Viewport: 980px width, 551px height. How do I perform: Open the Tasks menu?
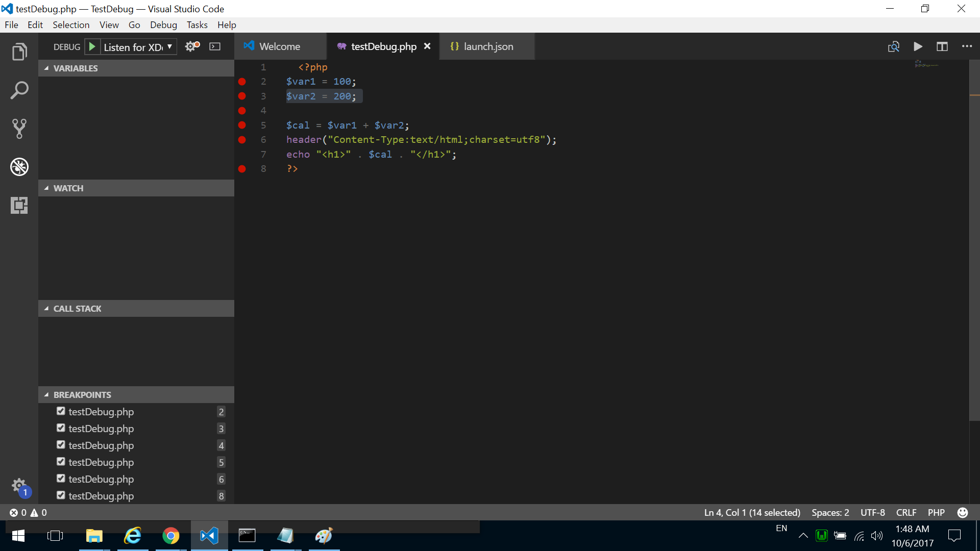[197, 25]
